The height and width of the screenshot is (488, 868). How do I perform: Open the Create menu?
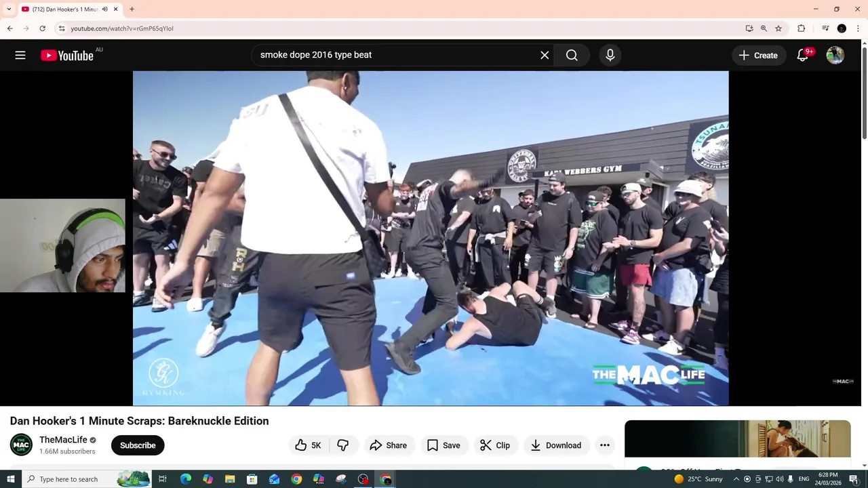[759, 56]
